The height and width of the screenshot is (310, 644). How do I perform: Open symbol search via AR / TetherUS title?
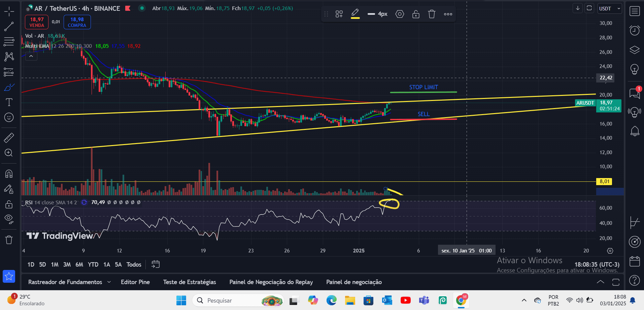(77, 8)
